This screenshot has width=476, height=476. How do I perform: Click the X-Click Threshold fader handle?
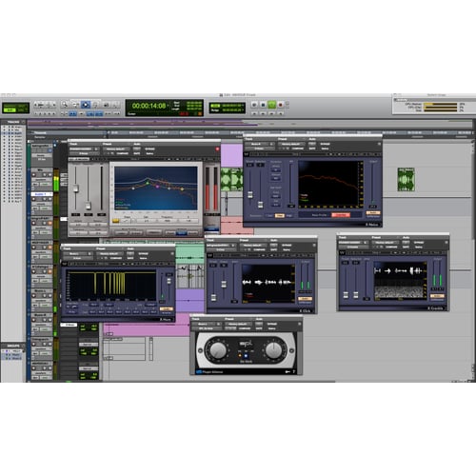pos(213,297)
